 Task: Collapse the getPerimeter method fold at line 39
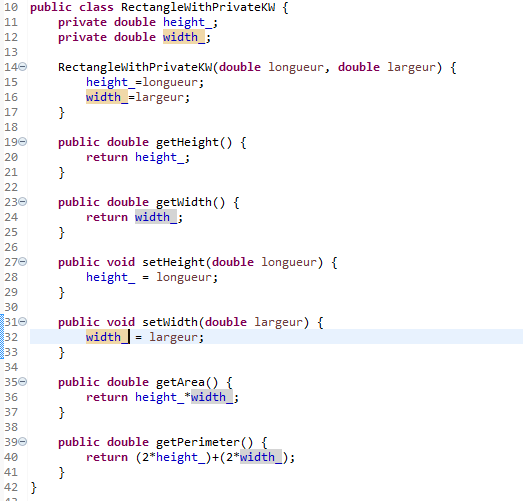tap(23, 442)
